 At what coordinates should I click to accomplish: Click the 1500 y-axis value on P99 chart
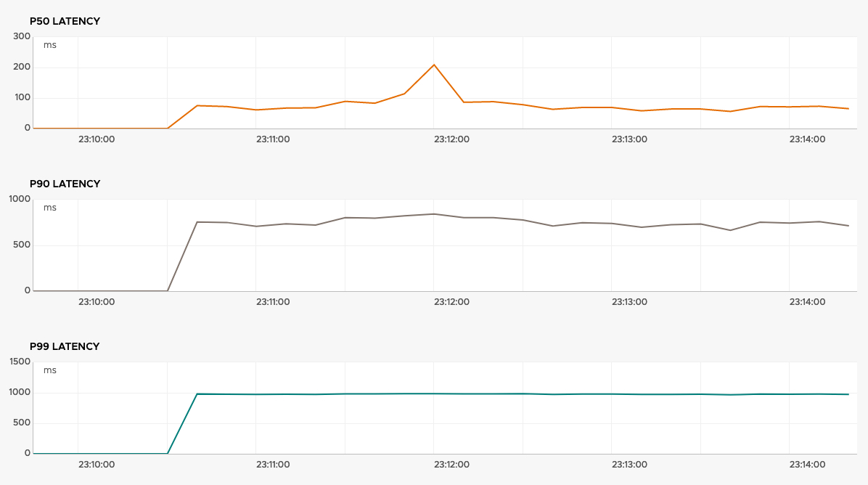pyautogui.click(x=20, y=362)
